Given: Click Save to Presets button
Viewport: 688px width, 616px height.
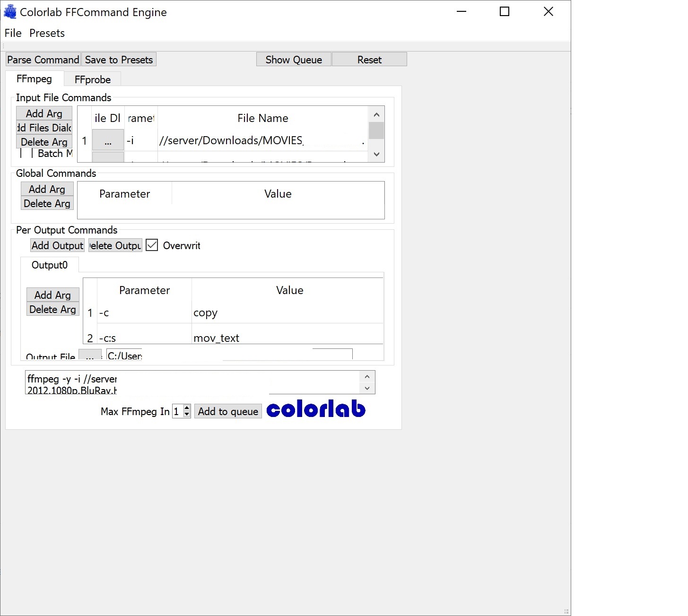Looking at the screenshot, I should point(119,60).
